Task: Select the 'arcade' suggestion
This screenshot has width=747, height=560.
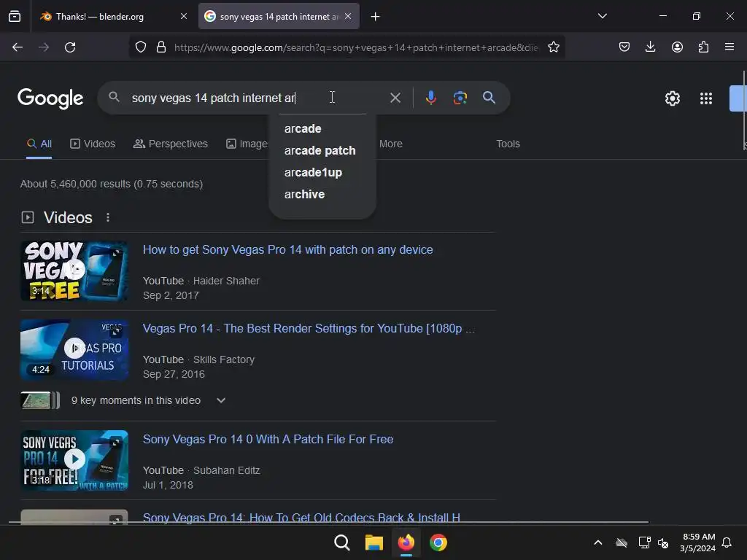Action: click(303, 128)
